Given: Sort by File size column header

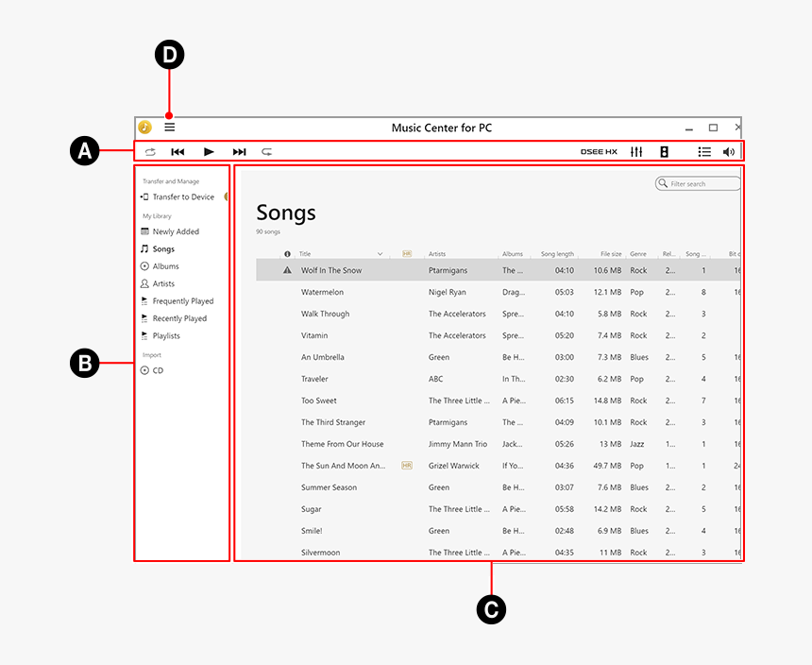Looking at the screenshot, I should [x=611, y=254].
